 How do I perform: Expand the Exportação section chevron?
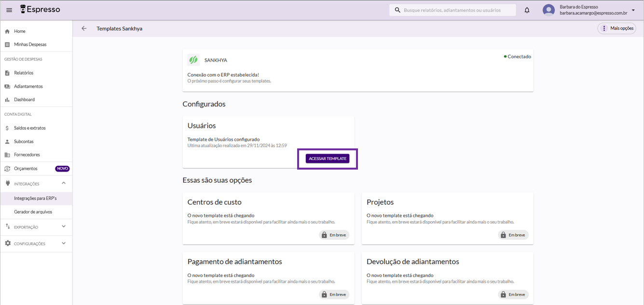(64, 226)
